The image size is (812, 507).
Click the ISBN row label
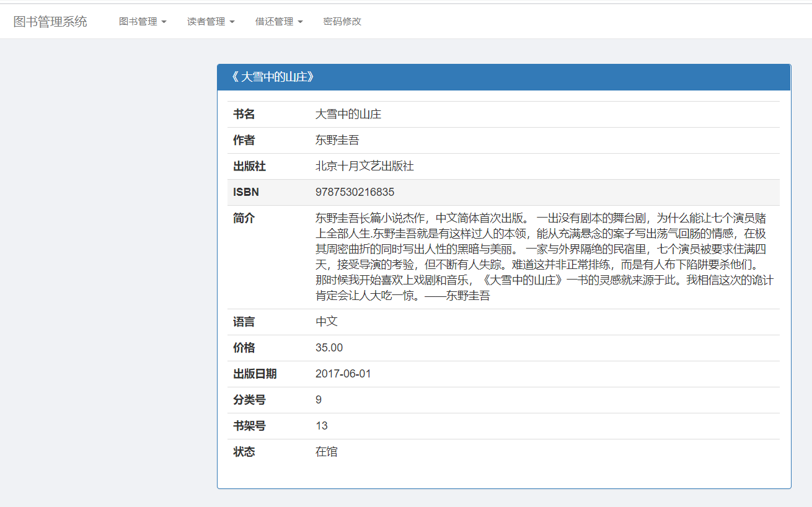(246, 192)
